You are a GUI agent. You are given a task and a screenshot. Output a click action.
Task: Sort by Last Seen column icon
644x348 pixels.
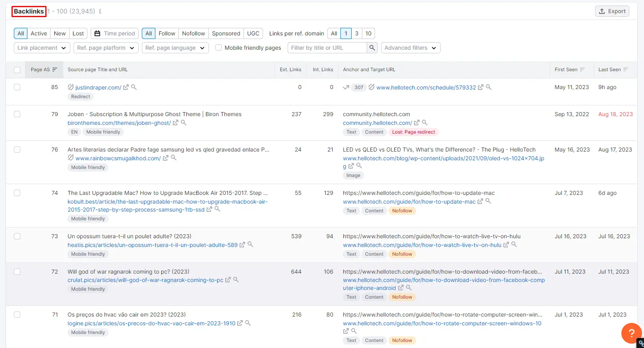(x=626, y=70)
